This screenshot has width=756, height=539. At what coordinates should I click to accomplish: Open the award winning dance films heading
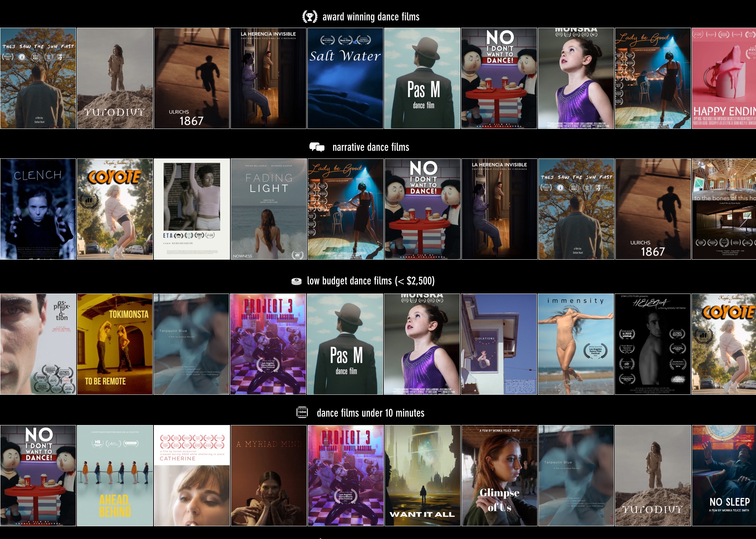click(371, 17)
